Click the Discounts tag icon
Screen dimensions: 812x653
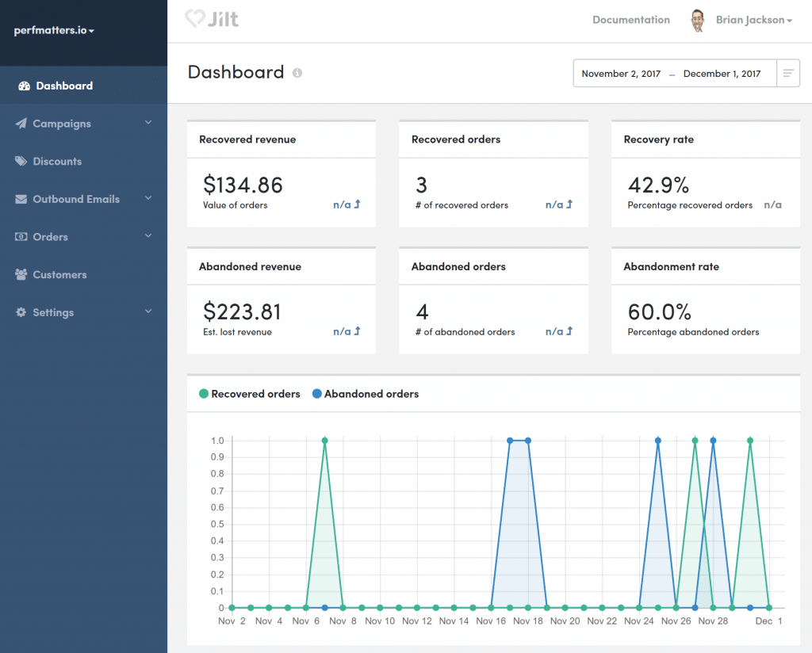point(21,162)
